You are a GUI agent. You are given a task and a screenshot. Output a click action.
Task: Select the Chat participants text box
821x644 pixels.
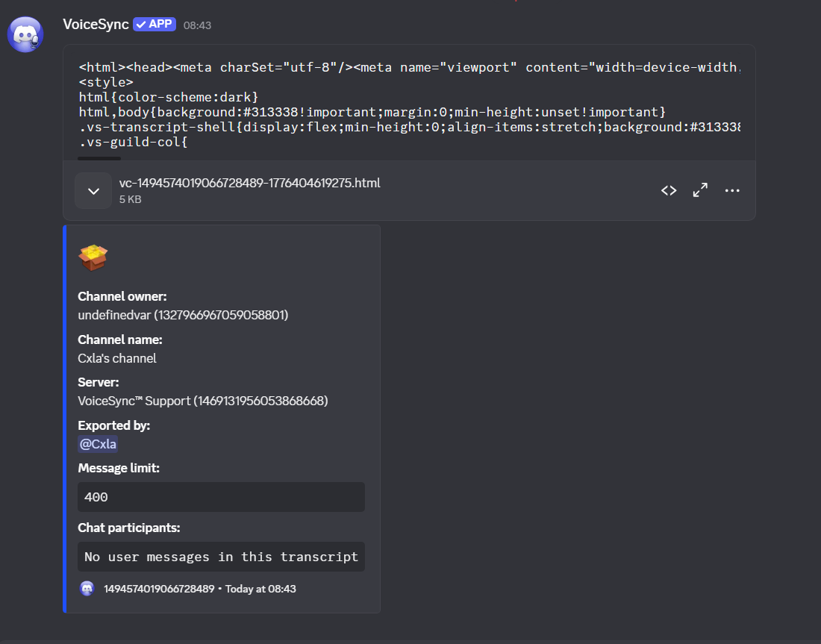[x=221, y=557]
